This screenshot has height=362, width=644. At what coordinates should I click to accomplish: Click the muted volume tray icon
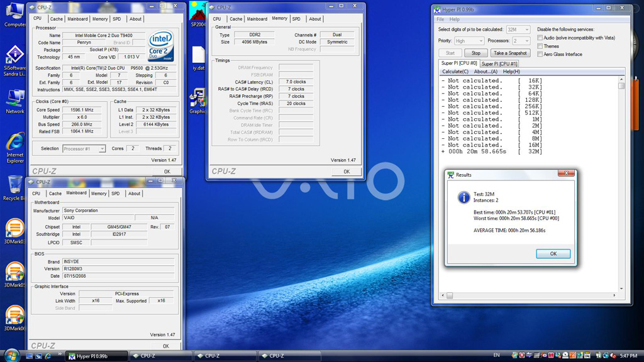(613, 356)
